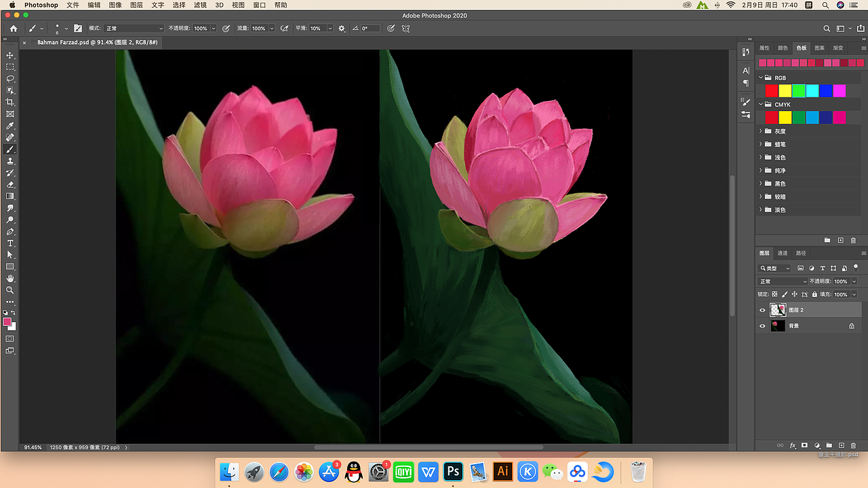This screenshot has height=488, width=868.
Task: Select the Horizontal Type tool
Action: point(10,243)
